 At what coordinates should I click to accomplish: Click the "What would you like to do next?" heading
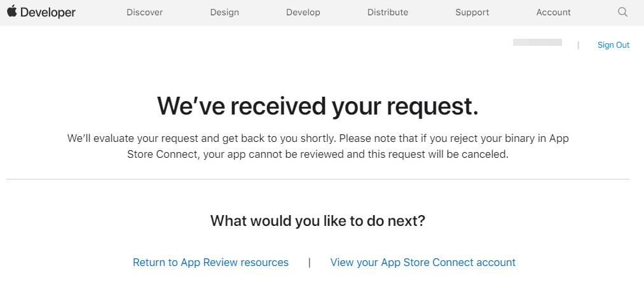318,221
